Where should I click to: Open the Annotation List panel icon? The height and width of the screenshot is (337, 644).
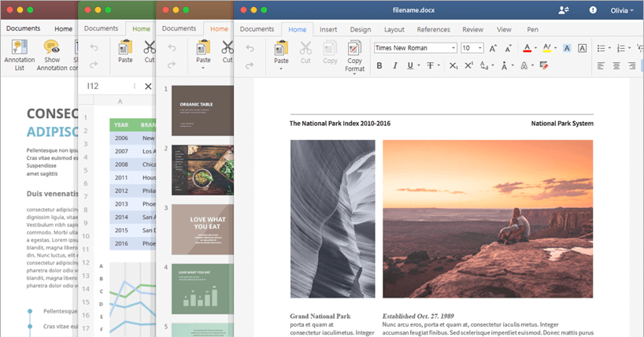[x=19, y=49]
